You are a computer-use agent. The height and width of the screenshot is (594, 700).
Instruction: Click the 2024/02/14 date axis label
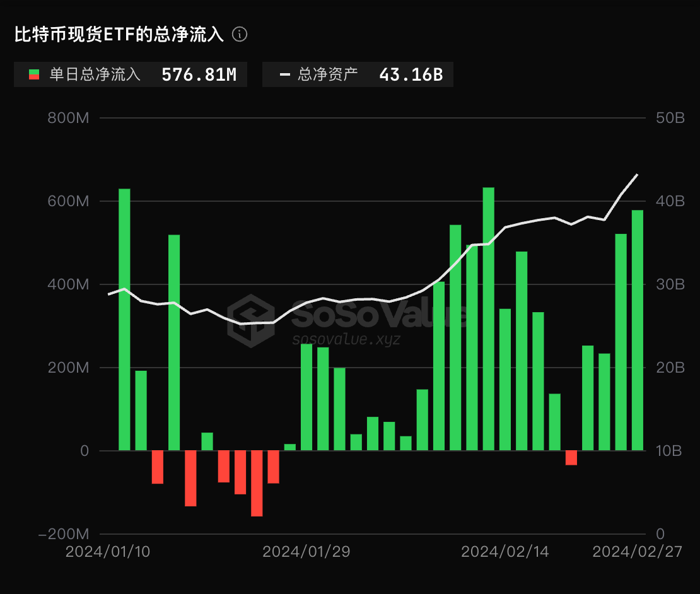click(x=505, y=552)
